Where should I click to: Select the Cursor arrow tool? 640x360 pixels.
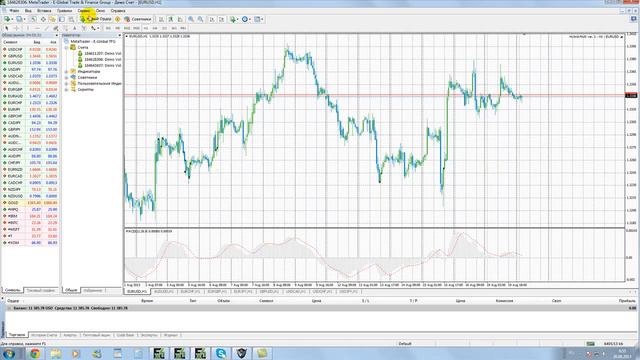(7, 28)
